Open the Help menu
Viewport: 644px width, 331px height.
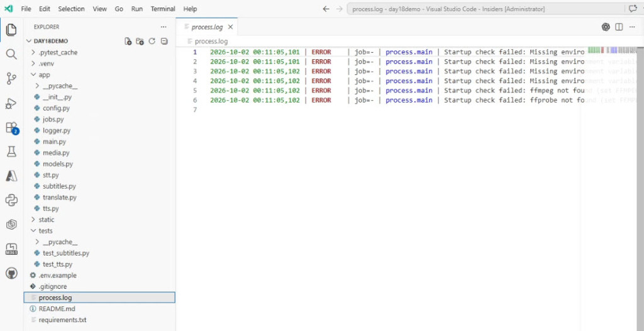(190, 9)
